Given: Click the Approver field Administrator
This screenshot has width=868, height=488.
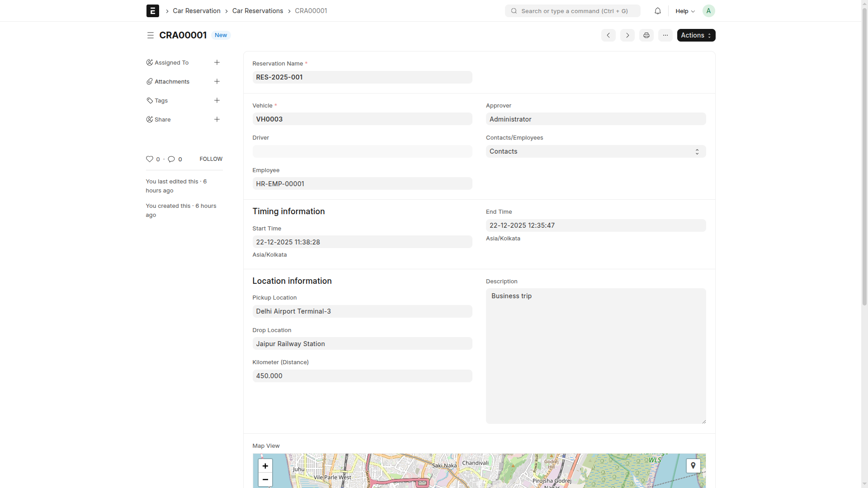Looking at the screenshot, I should coord(596,119).
